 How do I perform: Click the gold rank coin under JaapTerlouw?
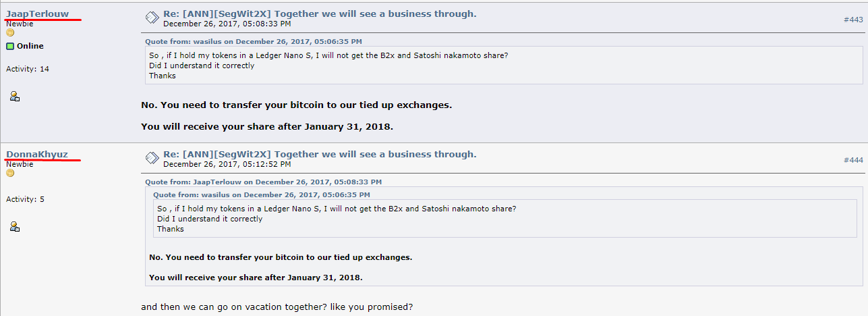coord(10,32)
